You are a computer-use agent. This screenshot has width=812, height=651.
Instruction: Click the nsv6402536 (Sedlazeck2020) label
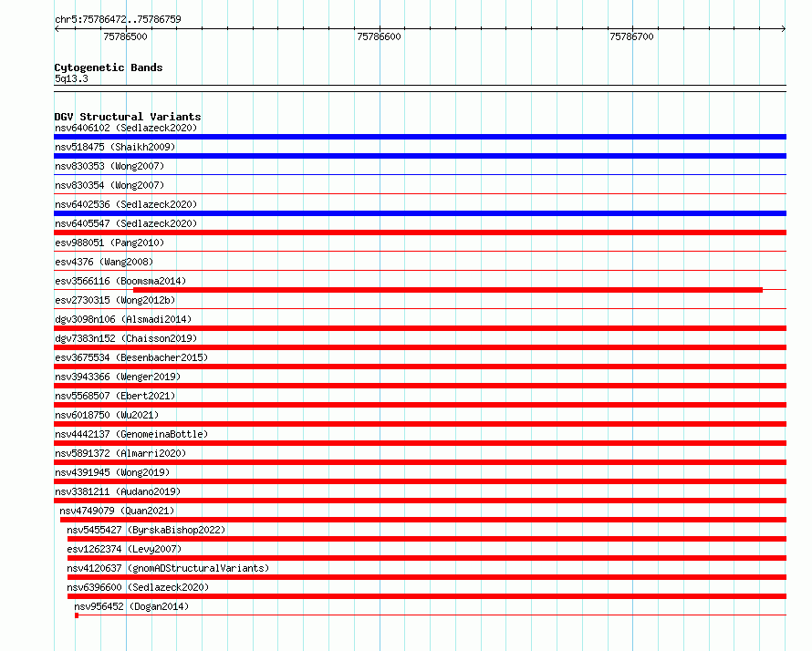point(126,204)
